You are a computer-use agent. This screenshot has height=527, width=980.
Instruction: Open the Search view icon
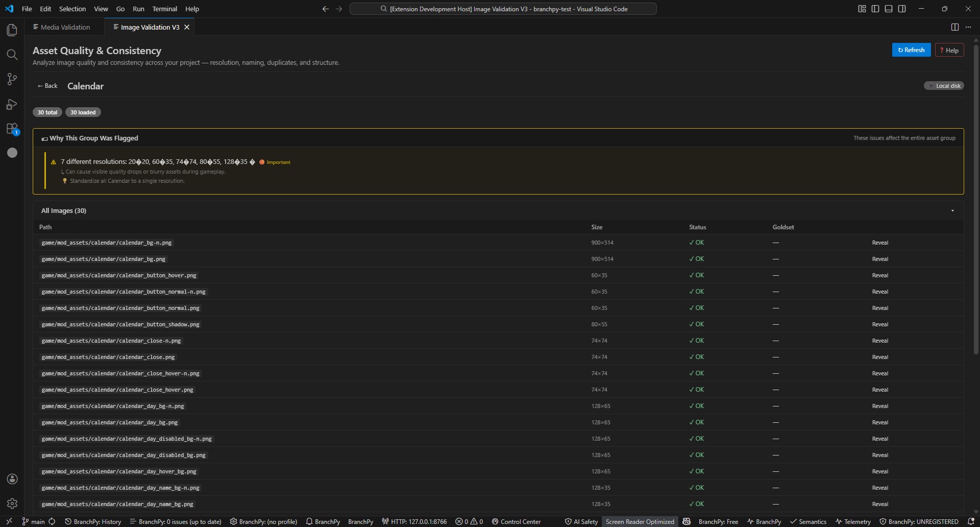point(12,55)
